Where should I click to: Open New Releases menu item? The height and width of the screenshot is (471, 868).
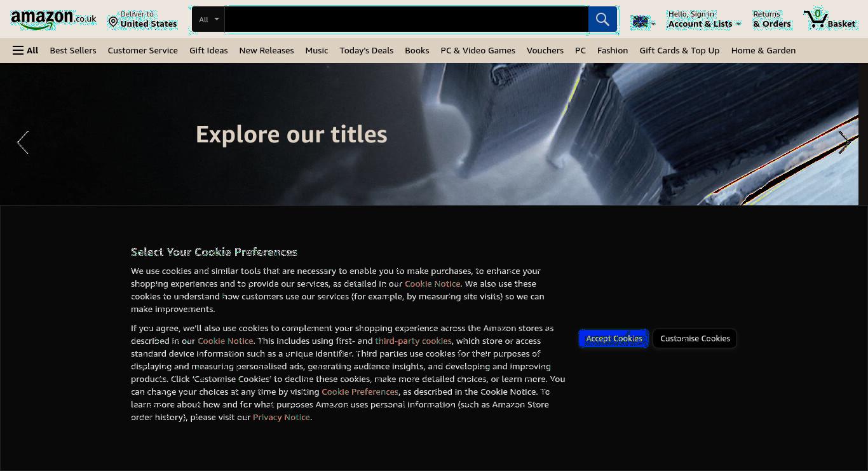pos(266,50)
